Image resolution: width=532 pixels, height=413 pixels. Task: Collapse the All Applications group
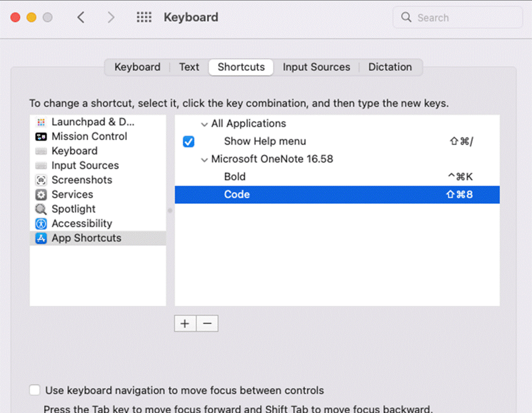(204, 124)
